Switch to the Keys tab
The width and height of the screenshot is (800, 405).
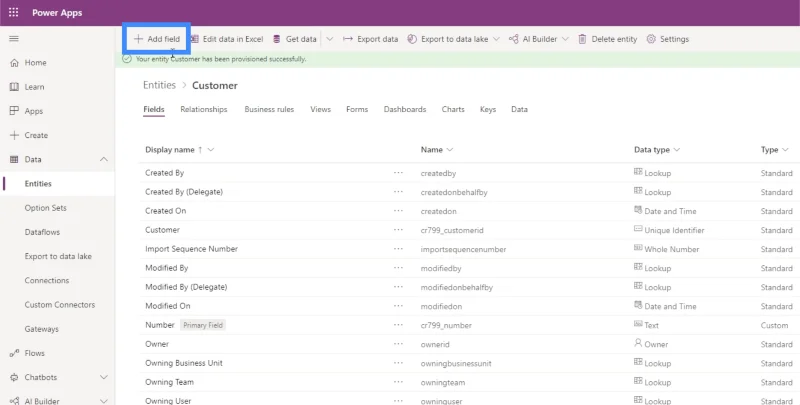click(x=488, y=110)
